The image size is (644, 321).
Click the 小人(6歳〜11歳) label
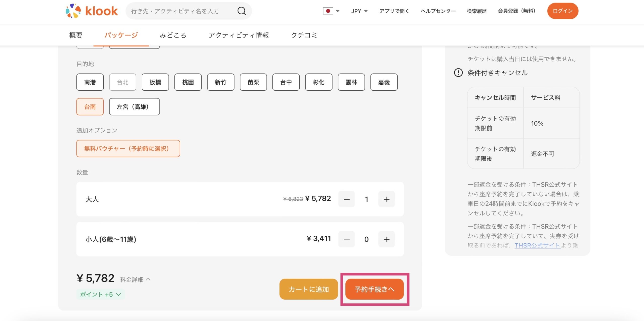click(x=111, y=239)
